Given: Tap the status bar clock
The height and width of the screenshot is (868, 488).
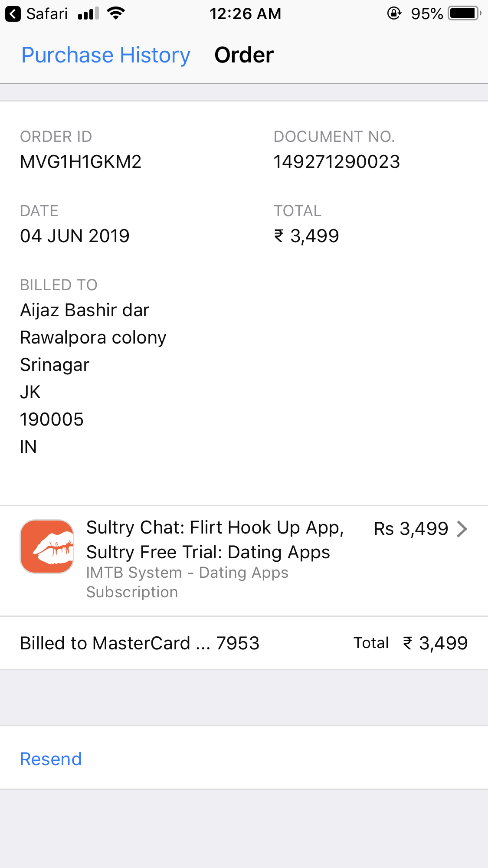Looking at the screenshot, I should pyautogui.click(x=245, y=14).
